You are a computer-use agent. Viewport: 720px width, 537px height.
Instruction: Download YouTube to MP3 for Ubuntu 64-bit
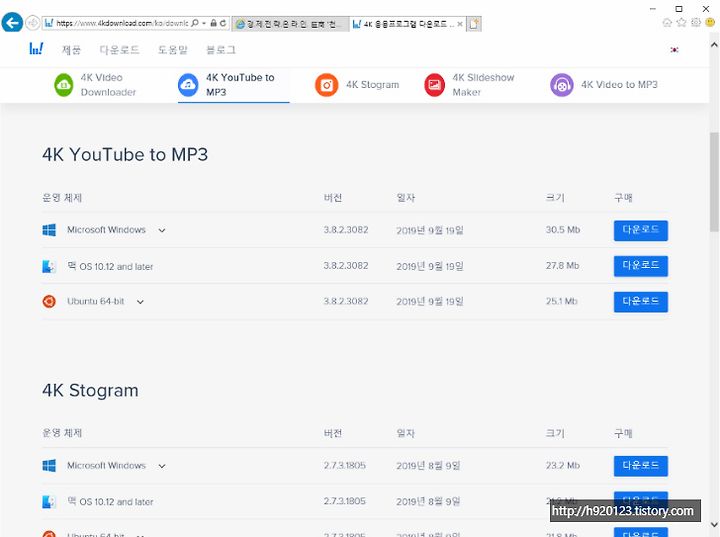click(641, 302)
